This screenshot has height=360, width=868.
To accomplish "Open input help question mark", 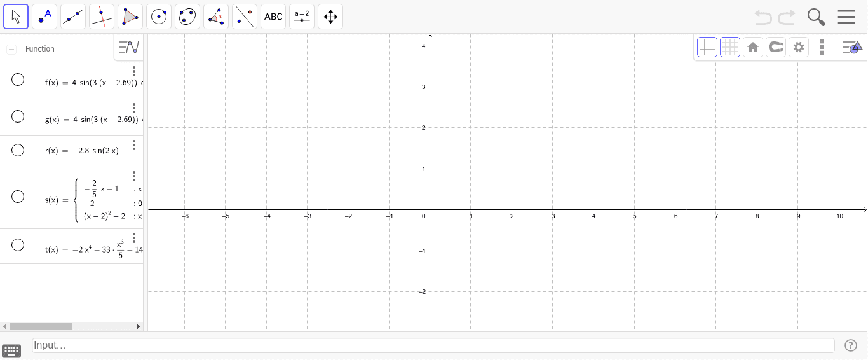I will 851,345.
